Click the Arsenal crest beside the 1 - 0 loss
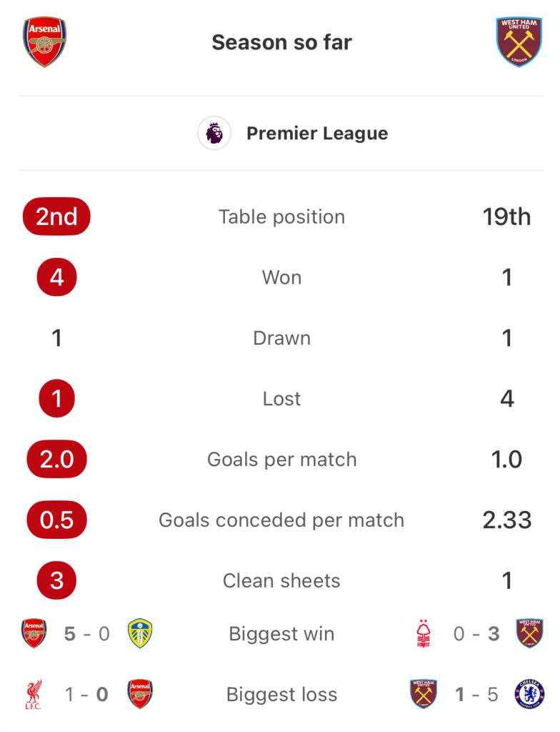The image size is (560, 732). click(x=139, y=694)
